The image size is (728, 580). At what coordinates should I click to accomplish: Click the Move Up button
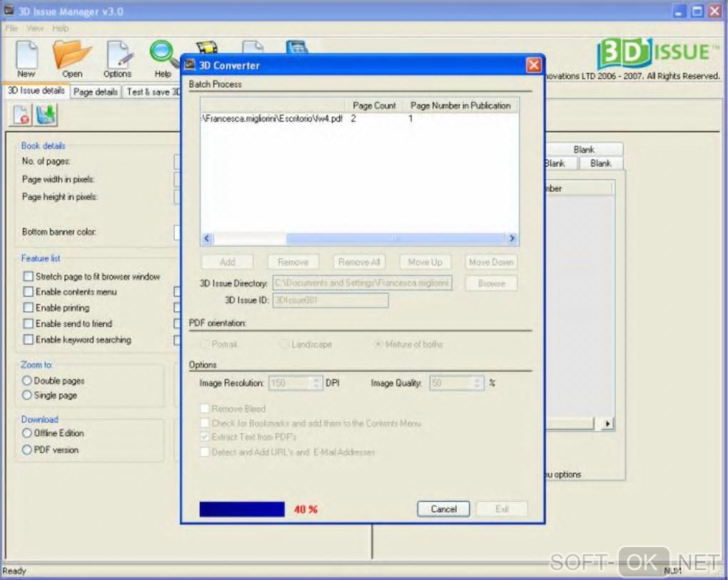tap(425, 262)
